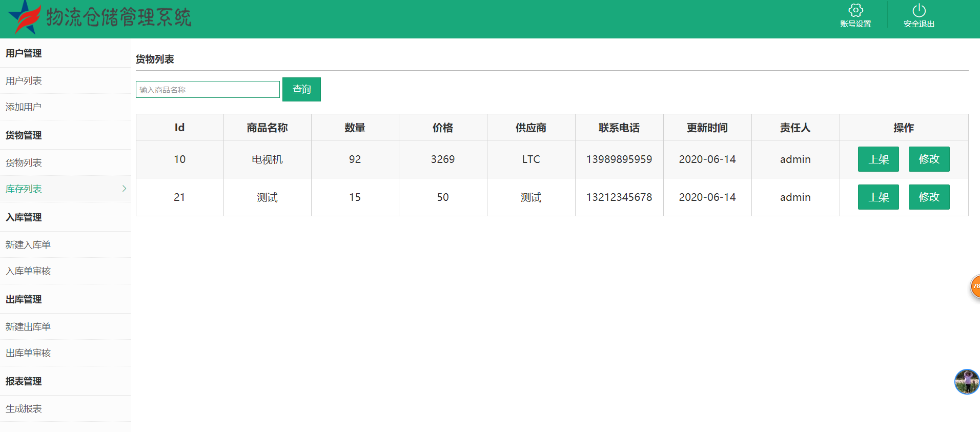Select the price cell 3269

click(443, 159)
